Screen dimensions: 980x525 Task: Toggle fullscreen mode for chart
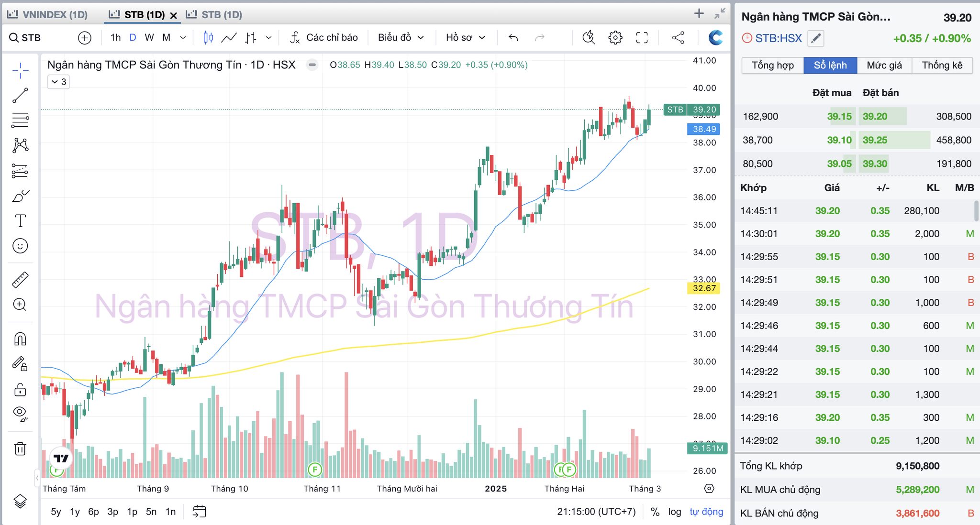pyautogui.click(x=642, y=38)
